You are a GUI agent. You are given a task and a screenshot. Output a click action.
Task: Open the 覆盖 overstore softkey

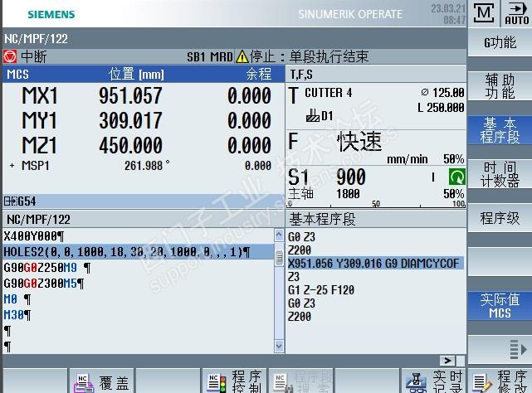101,381
